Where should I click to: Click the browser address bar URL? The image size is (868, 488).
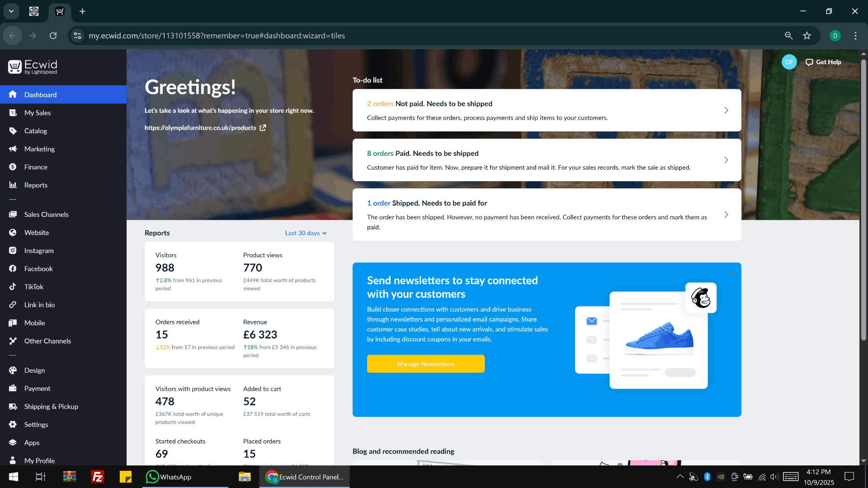[217, 36]
